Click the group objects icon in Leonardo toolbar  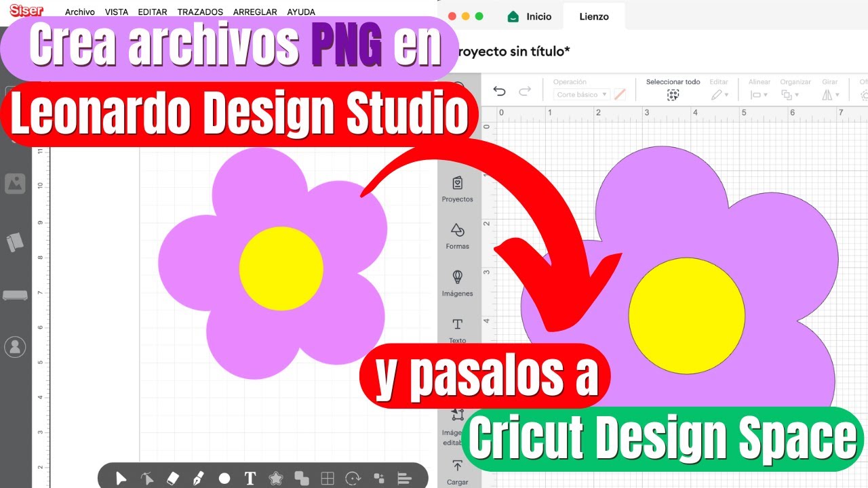click(x=379, y=479)
